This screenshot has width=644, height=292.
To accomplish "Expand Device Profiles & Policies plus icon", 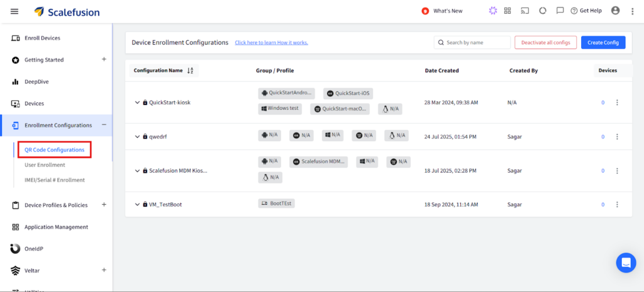I will point(104,205).
